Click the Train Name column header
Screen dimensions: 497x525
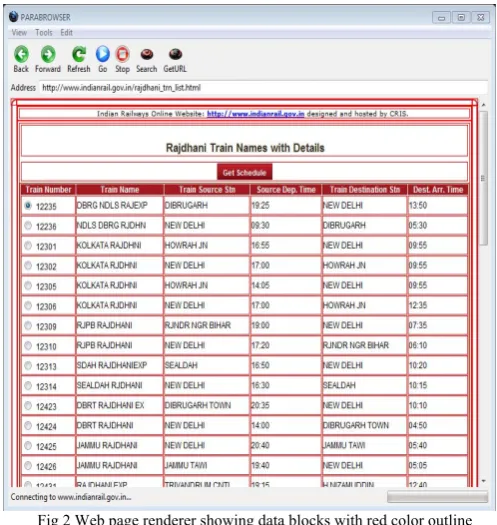click(x=120, y=190)
